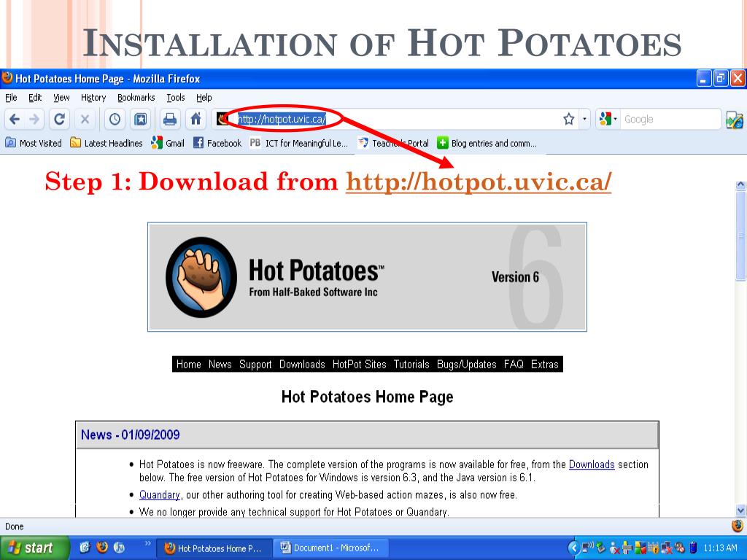Go to Home in site navigation

click(189, 365)
